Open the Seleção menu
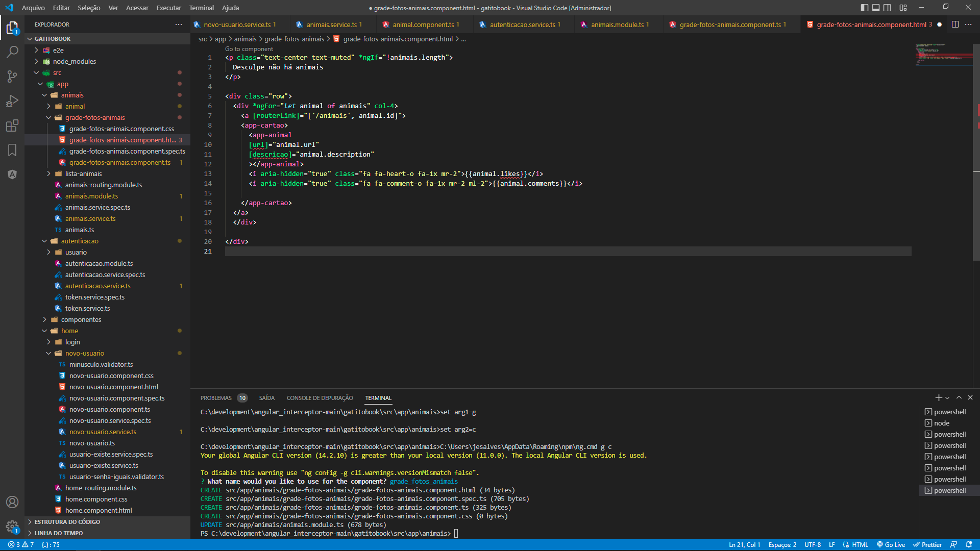This screenshot has width=980, height=551. coord(89,8)
